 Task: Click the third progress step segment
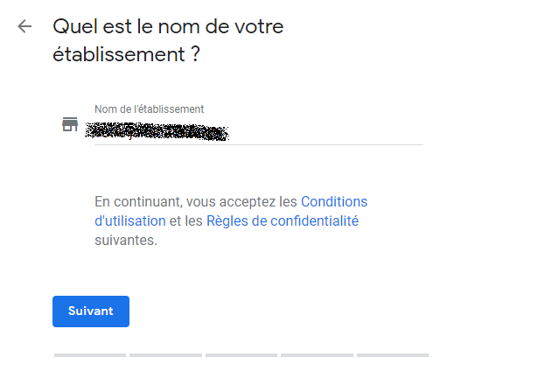(x=241, y=355)
